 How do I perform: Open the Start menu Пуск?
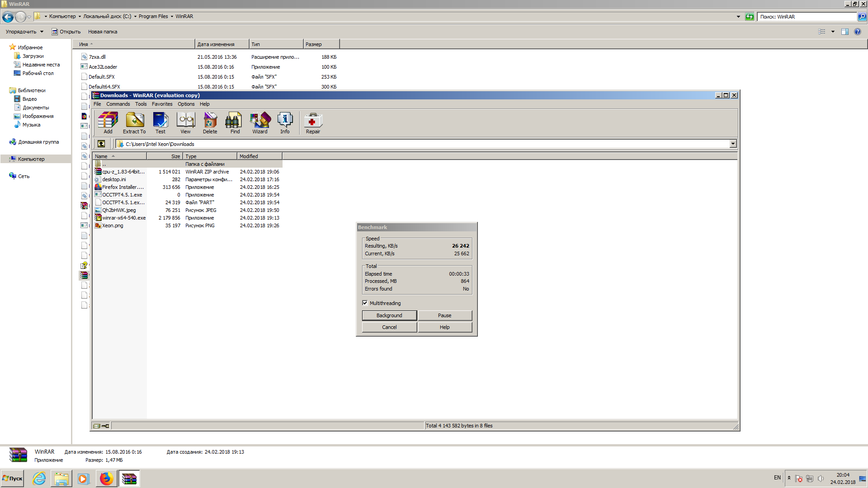tap(12, 479)
